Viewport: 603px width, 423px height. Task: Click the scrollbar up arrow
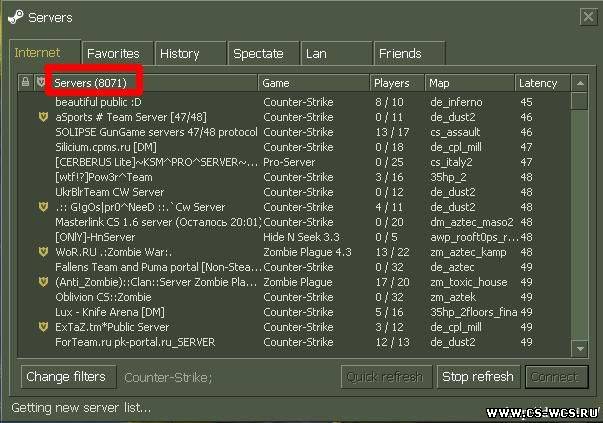[580, 83]
